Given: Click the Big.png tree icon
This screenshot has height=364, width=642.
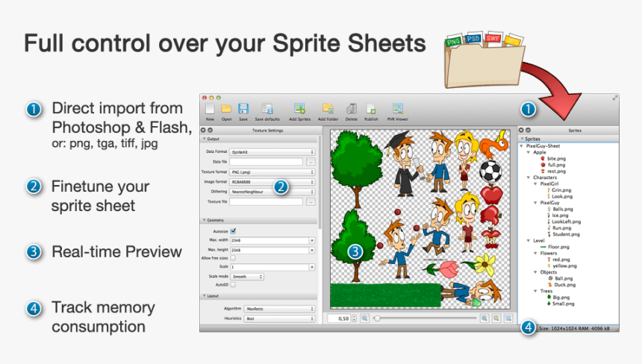Looking at the screenshot, I should [549, 297].
